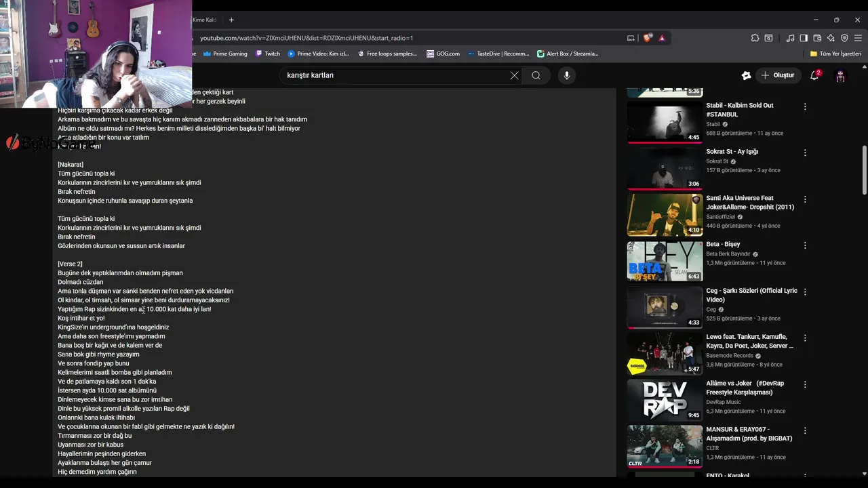Open options menu for Stabil - Kalbim Sold Out
The image size is (868, 488).
[x=805, y=106]
